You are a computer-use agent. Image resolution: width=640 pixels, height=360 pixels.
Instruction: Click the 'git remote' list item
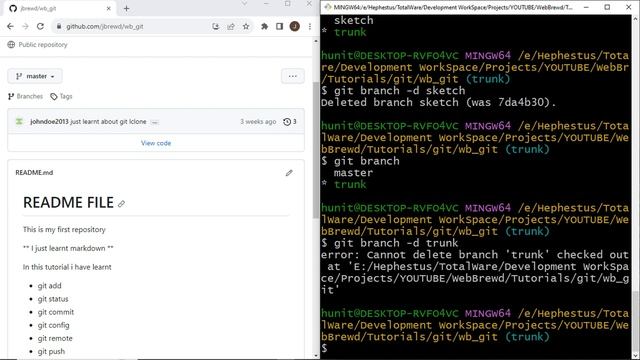tap(55, 338)
